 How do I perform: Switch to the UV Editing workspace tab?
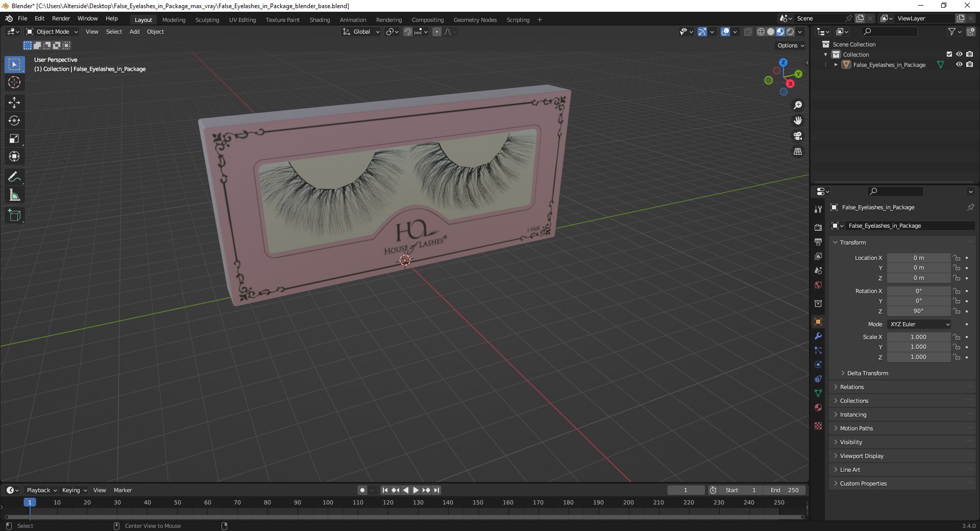pos(242,20)
